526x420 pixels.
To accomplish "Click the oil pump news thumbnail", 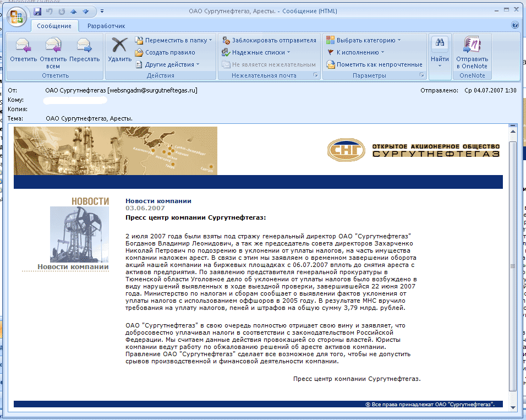I will [79, 234].
